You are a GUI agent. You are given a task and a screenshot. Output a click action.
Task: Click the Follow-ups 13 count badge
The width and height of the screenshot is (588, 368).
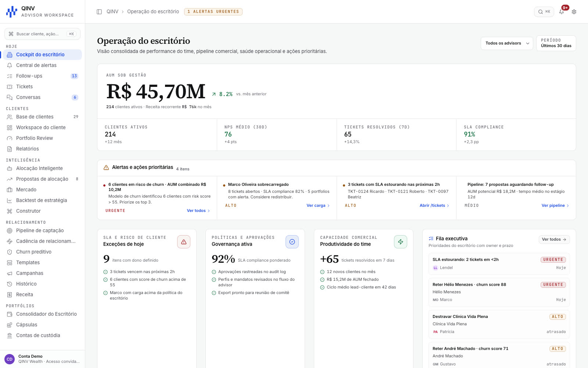(x=74, y=76)
